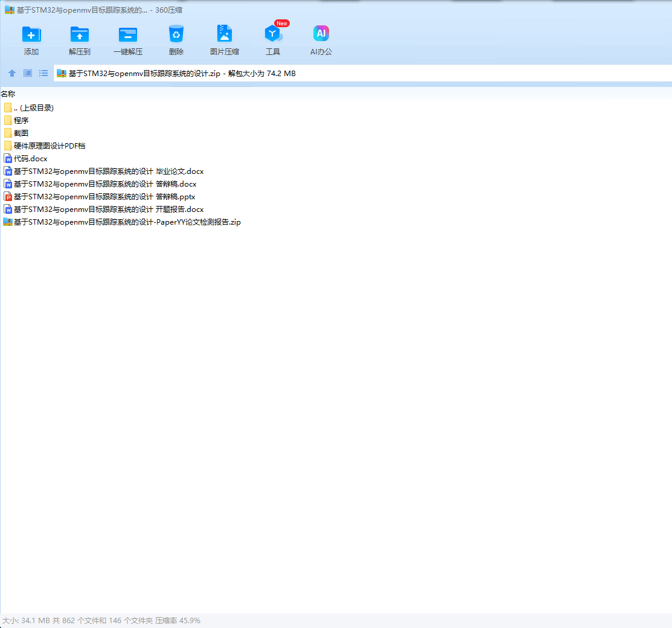The width and height of the screenshot is (672, 628).
Task: Click the folder icon of 硬件原理图设计PDF档
Action: pyautogui.click(x=8, y=146)
